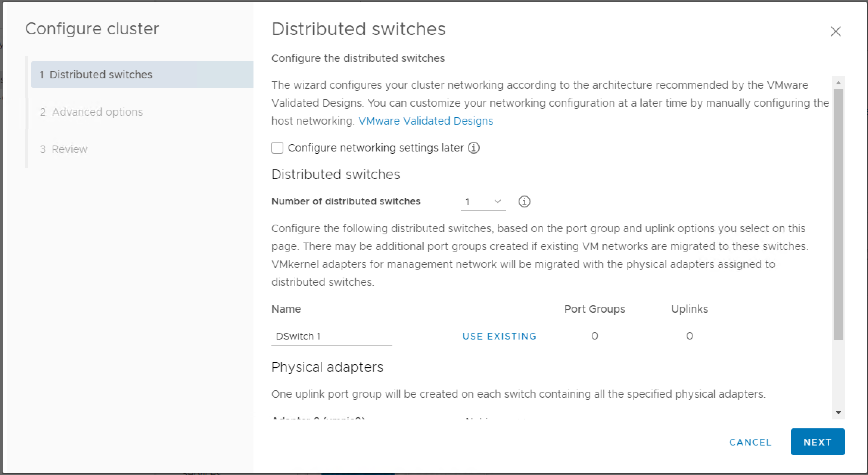Open the VMware Validated Designs link
This screenshot has height=475, width=868.
426,121
